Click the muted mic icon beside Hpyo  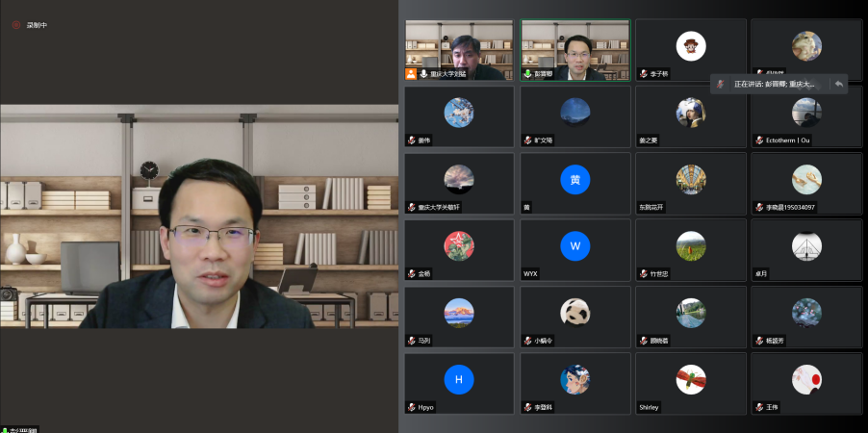(x=411, y=408)
